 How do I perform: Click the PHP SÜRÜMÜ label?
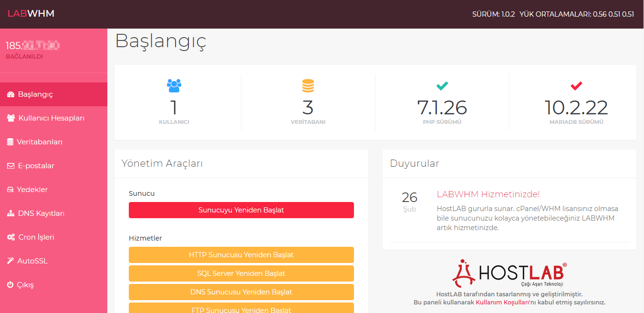(x=442, y=122)
